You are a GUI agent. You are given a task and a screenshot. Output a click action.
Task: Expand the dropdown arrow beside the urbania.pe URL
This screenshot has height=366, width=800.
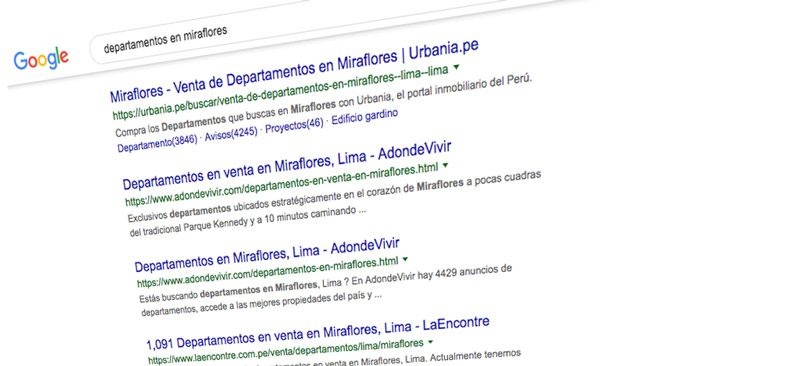tap(456, 67)
